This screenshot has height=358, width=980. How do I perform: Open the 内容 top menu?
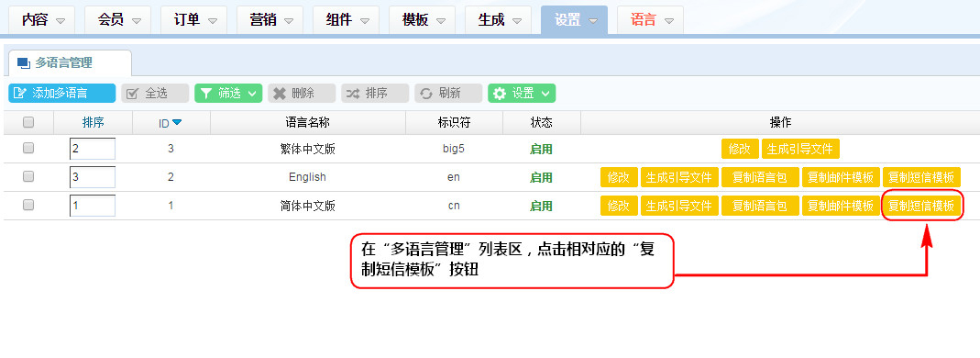(x=42, y=20)
